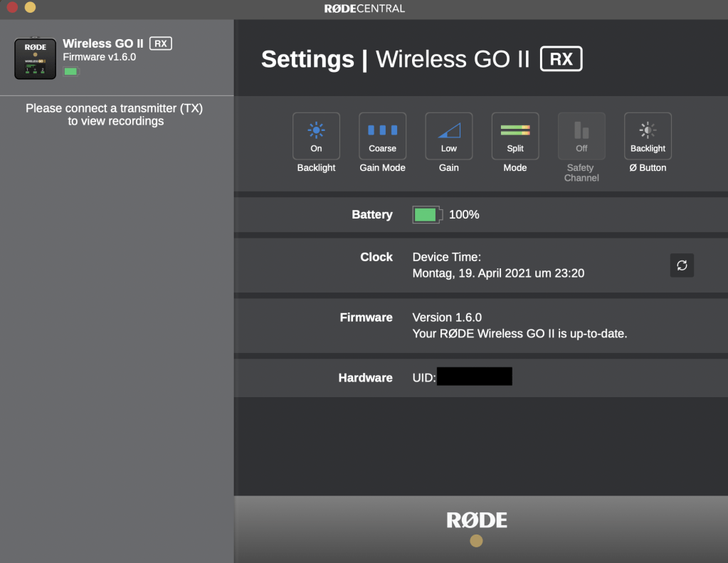
Task: Click the gold dot below the RØDE logo
Action: click(x=477, y=541)
